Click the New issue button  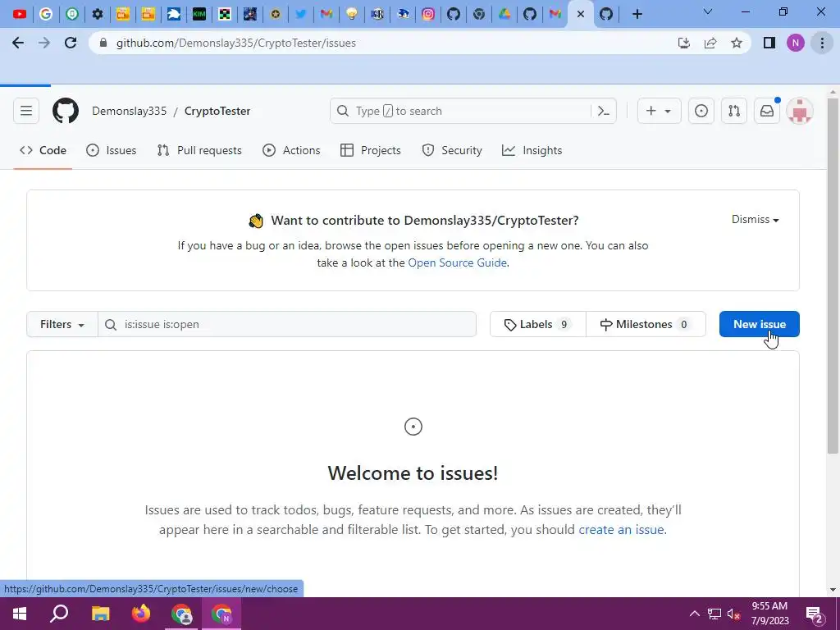[759, 324]
